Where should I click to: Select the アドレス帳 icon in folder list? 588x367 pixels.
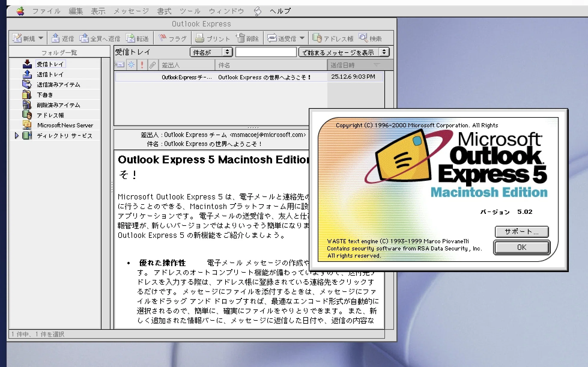pyautogui.click(x=27, y=115)
